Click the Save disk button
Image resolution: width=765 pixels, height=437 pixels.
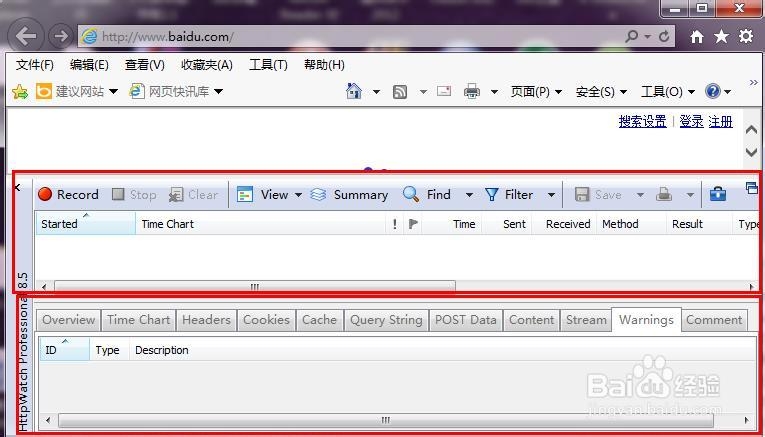click(598, 195)
